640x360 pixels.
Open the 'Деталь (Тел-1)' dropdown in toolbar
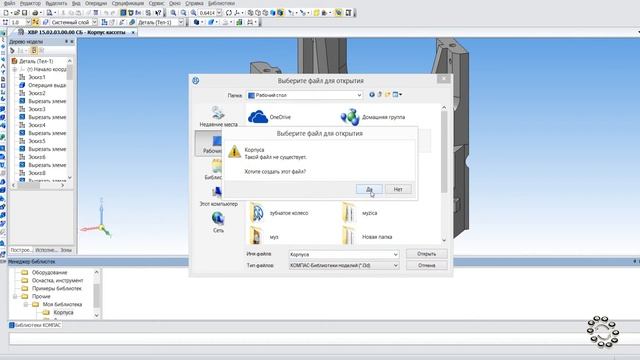[x=181, y=22]
